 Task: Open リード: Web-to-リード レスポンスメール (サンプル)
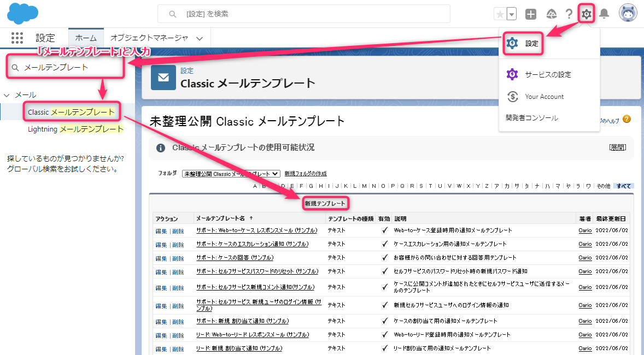pos(253,334)
